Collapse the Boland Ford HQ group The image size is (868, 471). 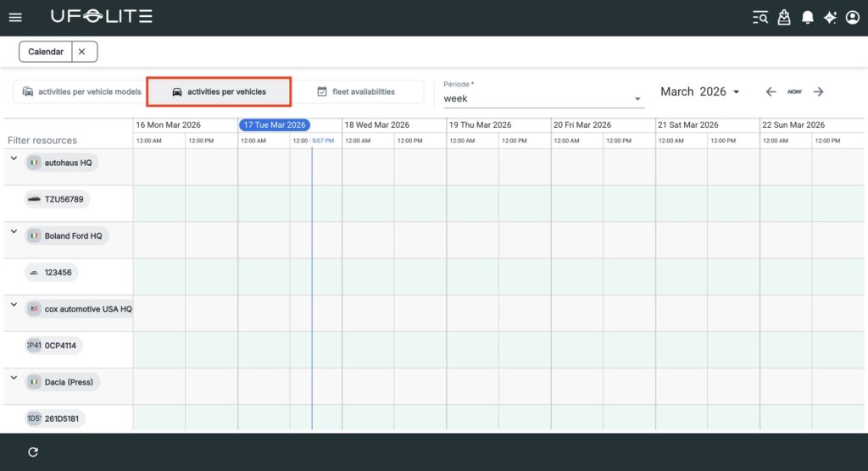(x=14, y=231)
